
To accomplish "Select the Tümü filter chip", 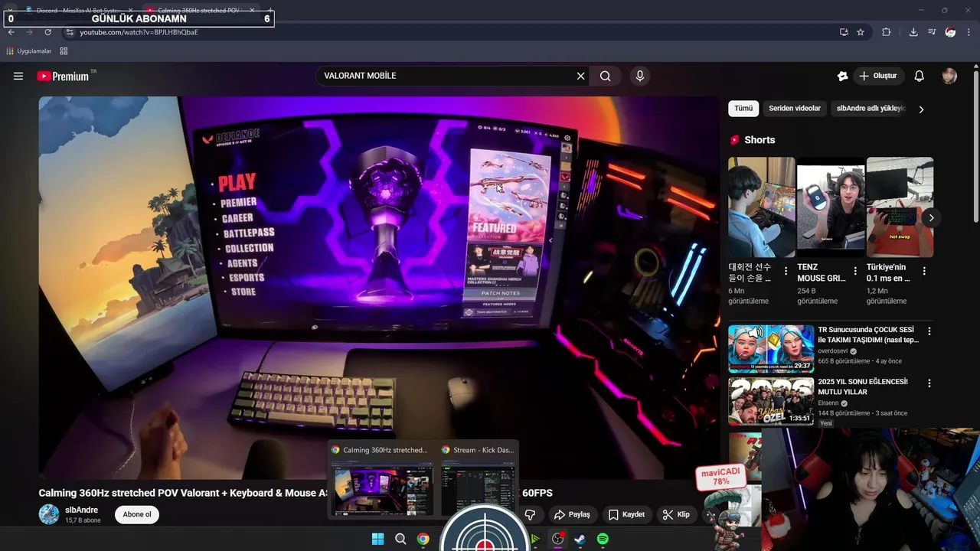I will (743, 109).
